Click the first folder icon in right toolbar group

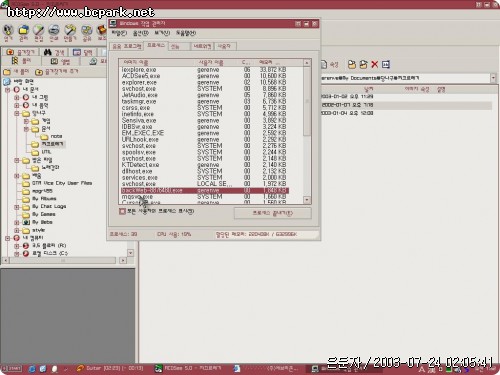click(352, 64)
